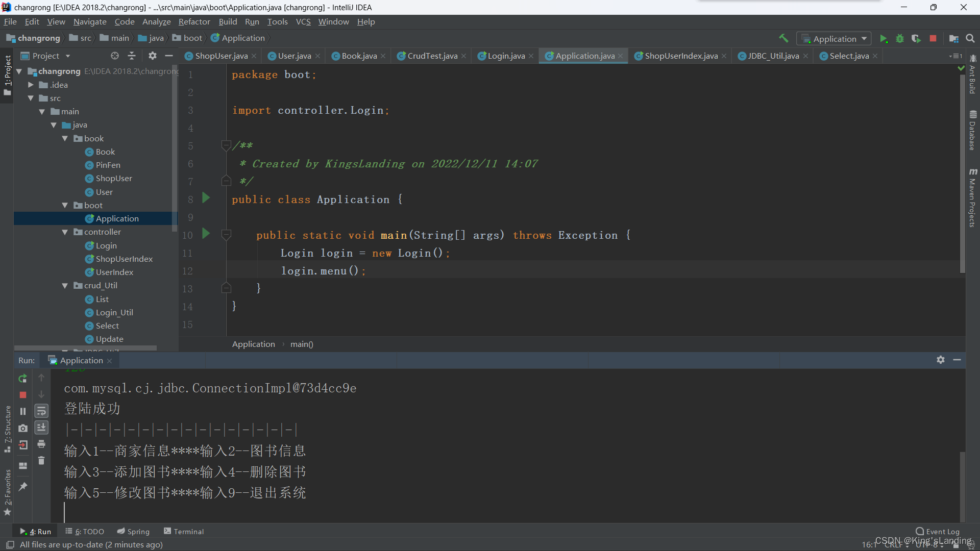Image resolution: width=980 pixels, height=551 pixels.
Task: Open the Application run configuration dropdown
Action: (835, 39)
